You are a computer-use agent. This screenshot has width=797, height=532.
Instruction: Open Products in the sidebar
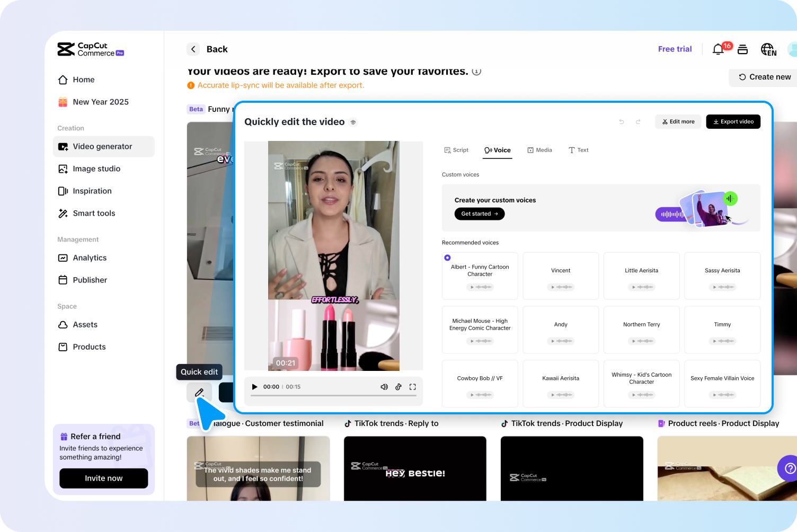point(104,347)
